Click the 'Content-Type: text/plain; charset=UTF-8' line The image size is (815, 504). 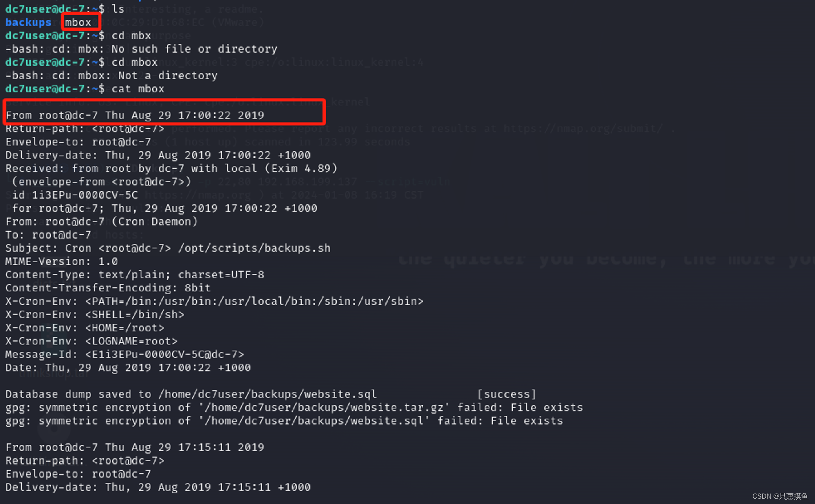[x=134, y=275]
